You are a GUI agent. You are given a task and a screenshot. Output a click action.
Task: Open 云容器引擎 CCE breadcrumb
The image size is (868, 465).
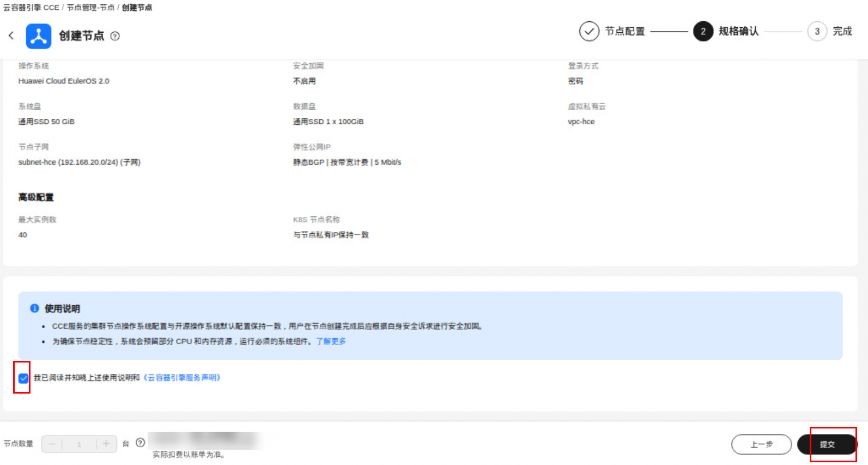[x=31, y=8]
